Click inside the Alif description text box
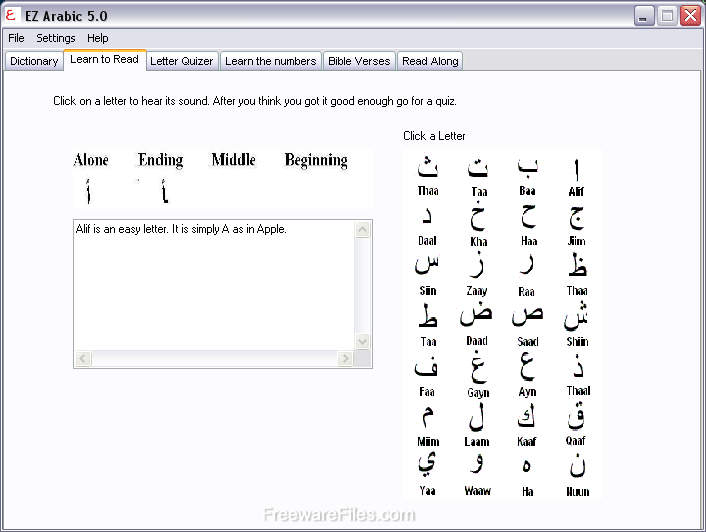 pyautogui.click(x=214, y=285)
